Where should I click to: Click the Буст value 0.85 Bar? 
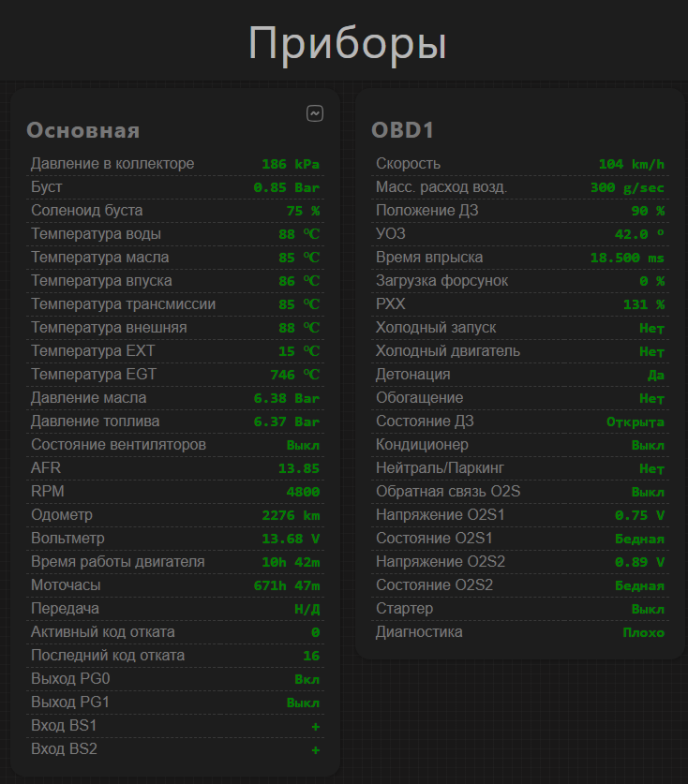286,187
